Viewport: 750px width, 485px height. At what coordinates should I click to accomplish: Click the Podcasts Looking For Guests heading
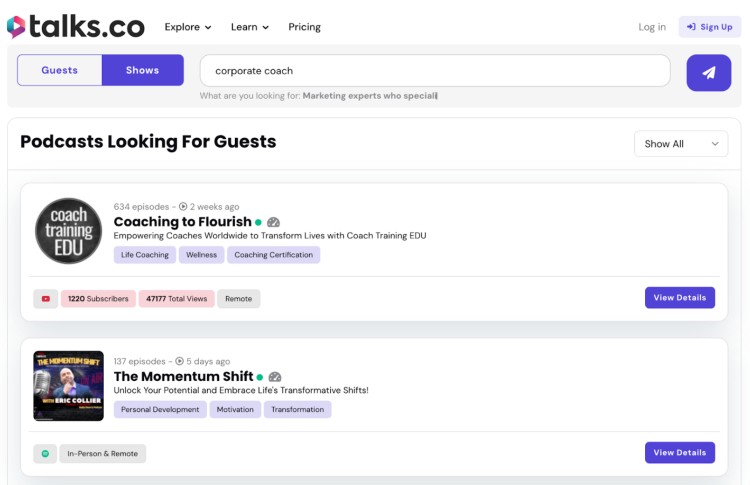[148, 142]
